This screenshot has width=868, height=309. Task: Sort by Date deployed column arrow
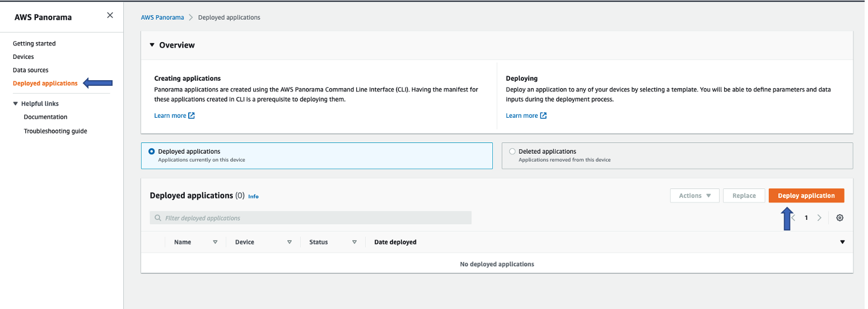click(842, 242)
